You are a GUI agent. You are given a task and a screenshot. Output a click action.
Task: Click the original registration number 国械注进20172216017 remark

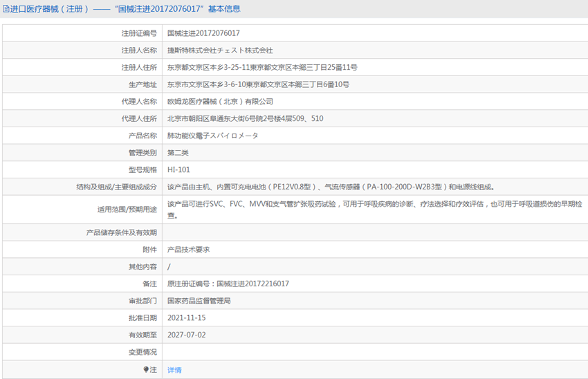[228, 284]
